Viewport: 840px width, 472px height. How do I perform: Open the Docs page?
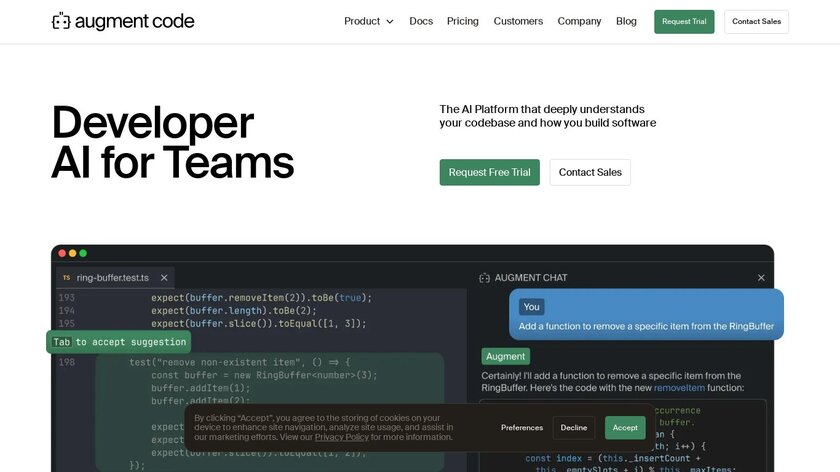[x=421, y=21]
